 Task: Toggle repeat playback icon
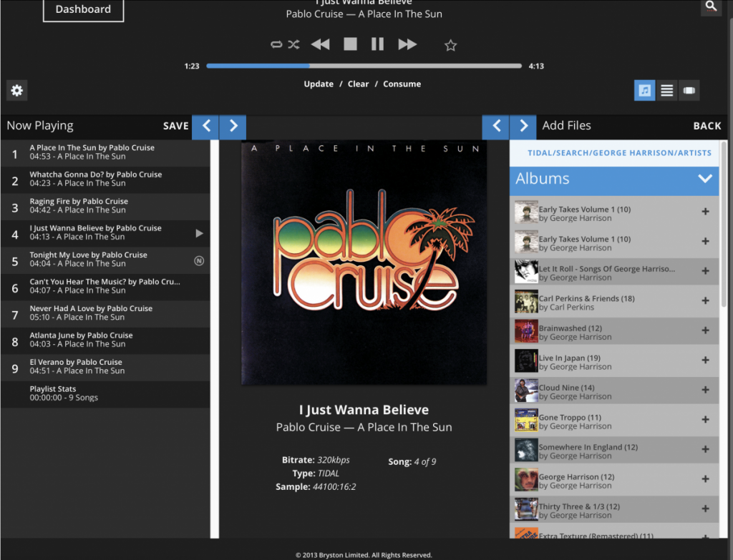tap(276, 44)
